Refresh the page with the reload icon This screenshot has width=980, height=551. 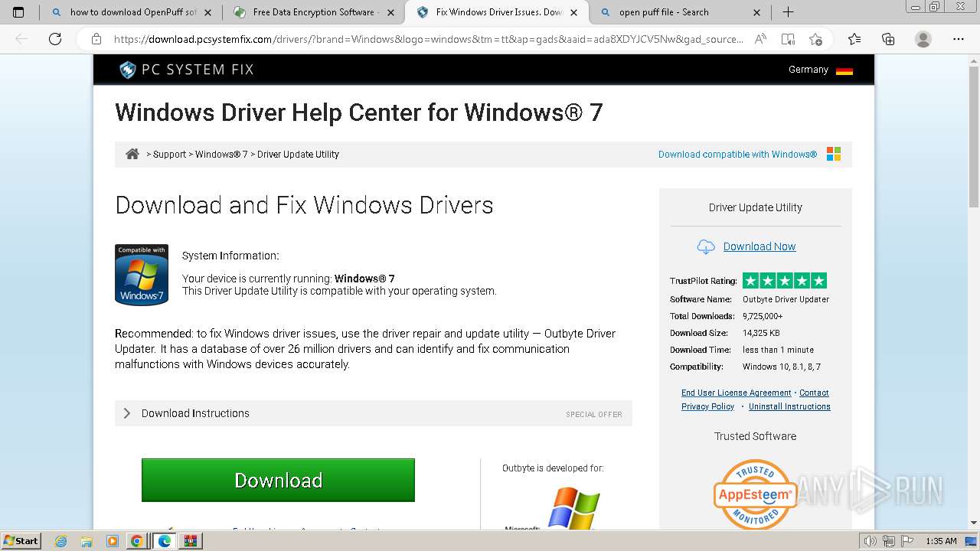[x=55, y=39]
